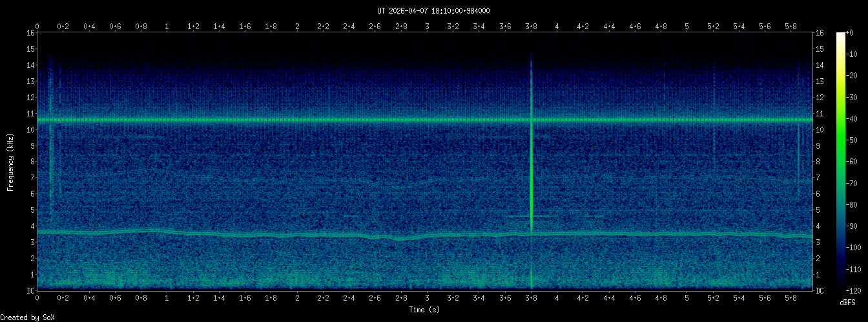Click the 8 label on left frequency axis

pos(32,162)
